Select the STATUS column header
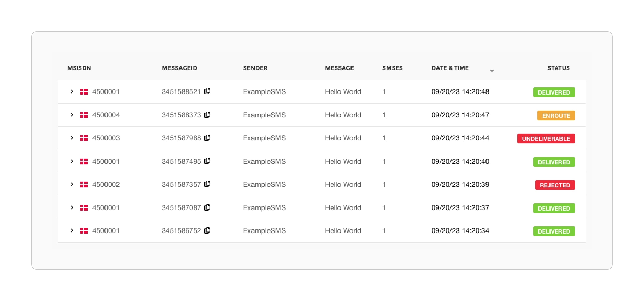Screen dimensions: 644x301 (558, 68)
